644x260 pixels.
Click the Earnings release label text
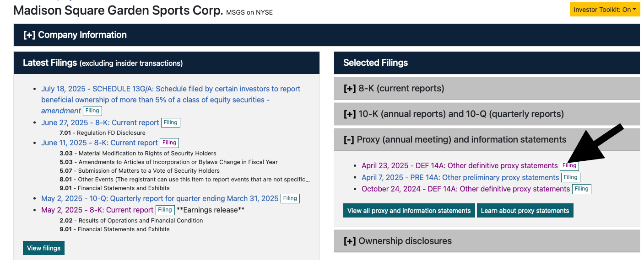tap(211, 210)
